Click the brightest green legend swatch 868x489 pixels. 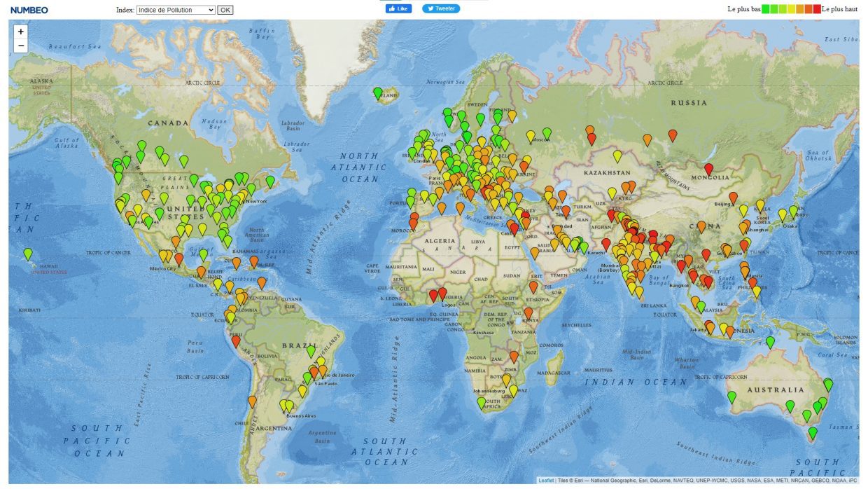[766, 9]
